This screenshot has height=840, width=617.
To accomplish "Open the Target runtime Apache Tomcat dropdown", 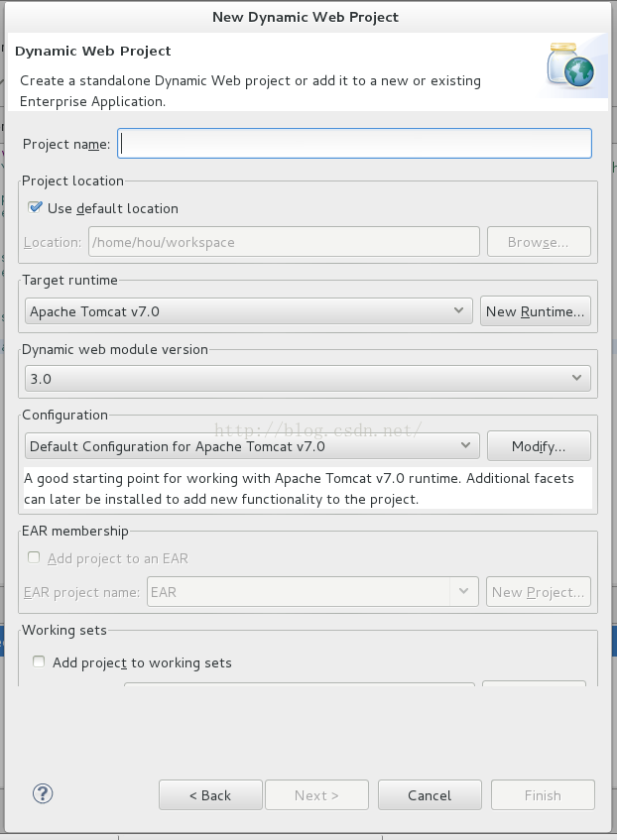I will 249,311.
